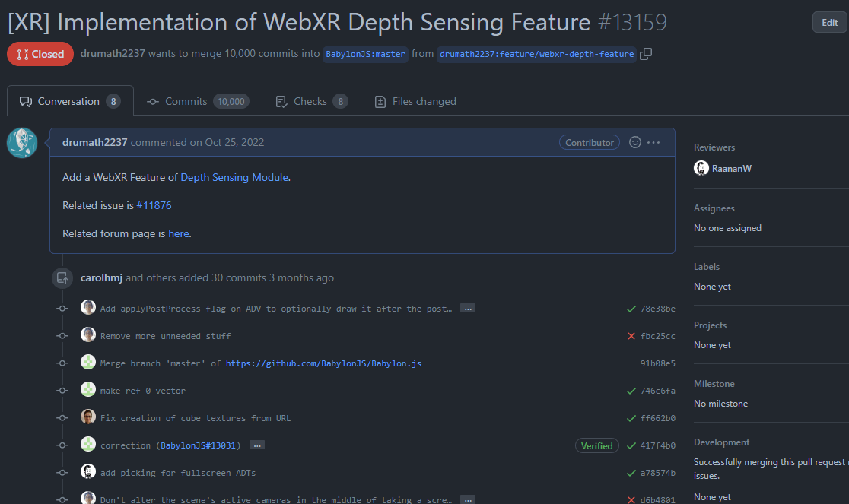This screenshot has width=849, height=504.
Task: Open commit hash 746c6fa
Action: pos(657,391)
